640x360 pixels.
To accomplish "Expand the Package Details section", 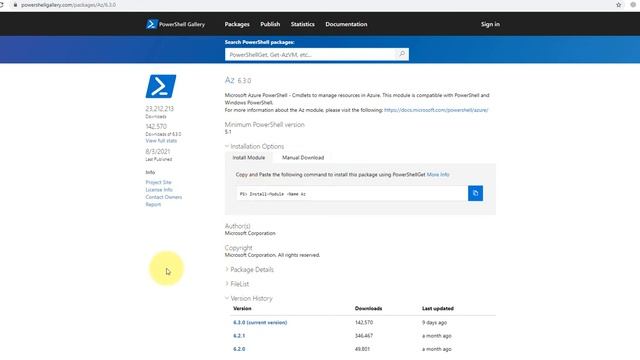I will point(249,269).
